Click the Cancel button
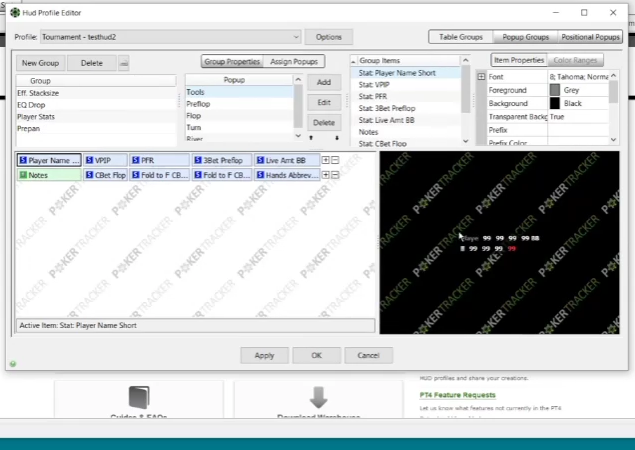The width and height of the screenshot is (635, 450). pyautogui.click(x=368, y=355)
